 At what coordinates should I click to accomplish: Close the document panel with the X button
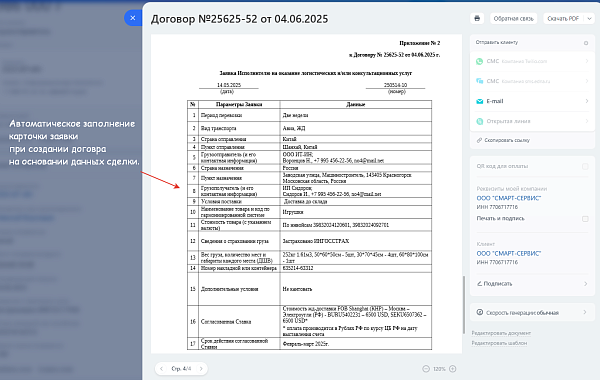tap(133, 18)
